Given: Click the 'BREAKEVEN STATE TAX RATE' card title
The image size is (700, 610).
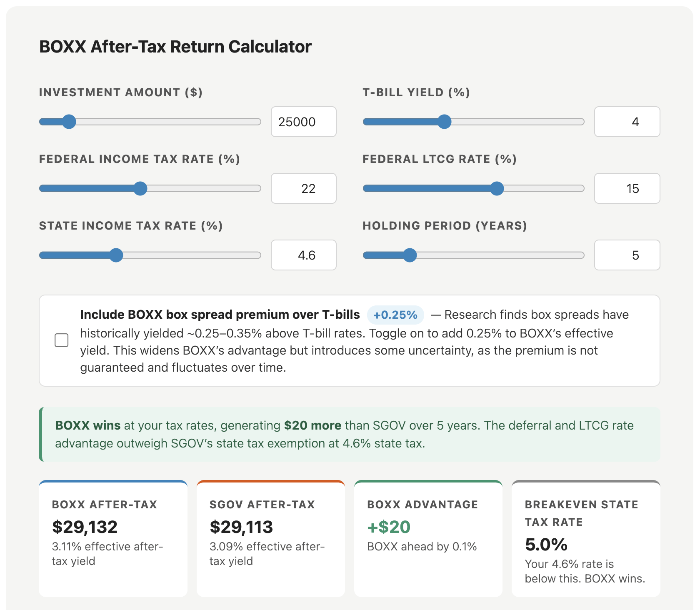Looking at the screenshot, I should [x=582, y=513].
